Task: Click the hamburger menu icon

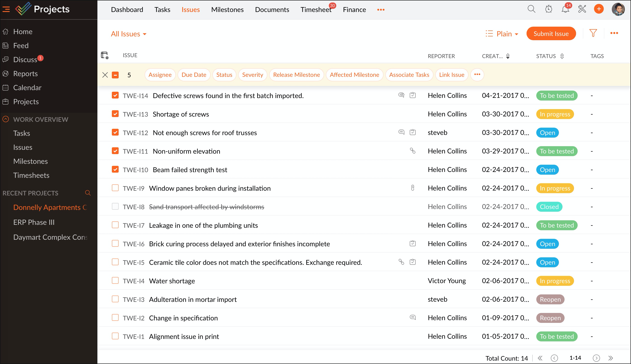Action: click(6, 9)
